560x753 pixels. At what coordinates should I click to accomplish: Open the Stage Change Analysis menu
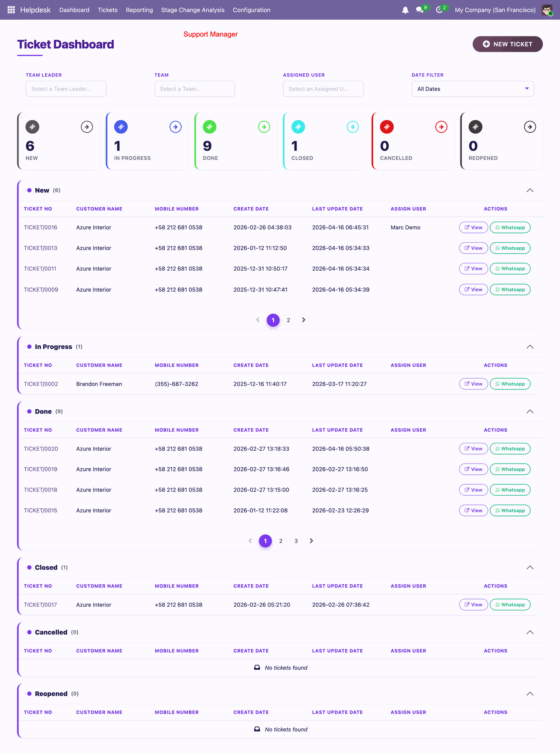[x=193, y=10]
